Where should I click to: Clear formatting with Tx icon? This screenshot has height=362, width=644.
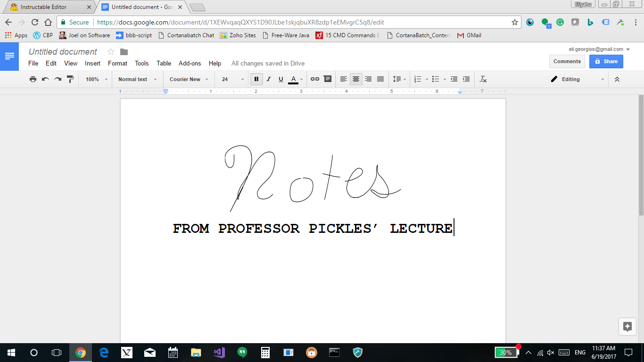(x=483, y=79)
